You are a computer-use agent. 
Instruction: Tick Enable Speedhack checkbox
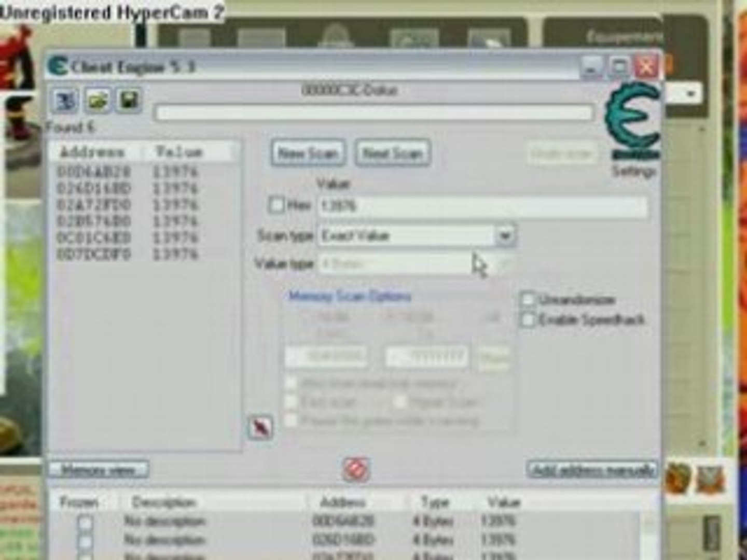[528, 319]
